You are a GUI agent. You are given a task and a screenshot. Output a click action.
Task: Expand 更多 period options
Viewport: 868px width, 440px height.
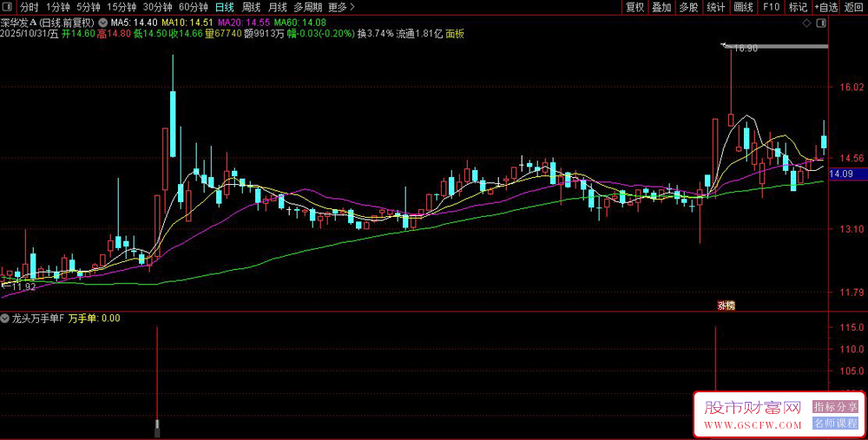click(x=341, y=7)
